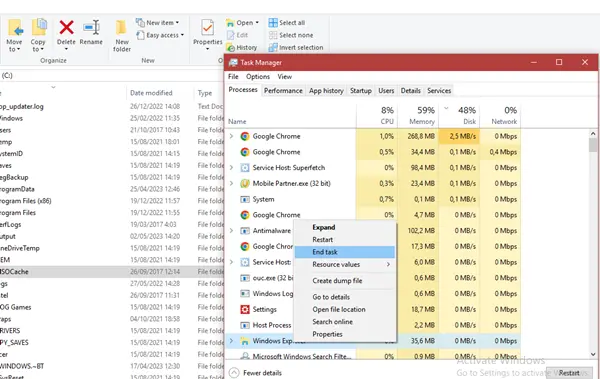
Task: Click Fewer details in Task Manager
Action: point(256,372)
